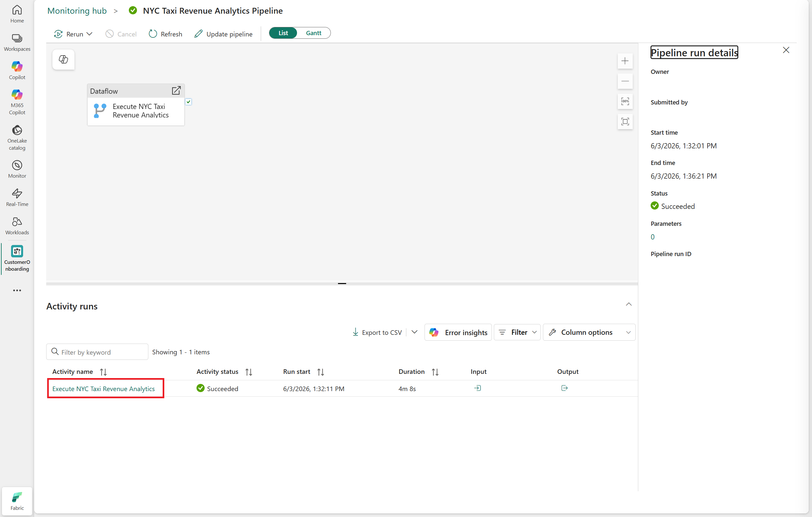Click the Start time value 1:32:01 PM
Viewport: 812px width, 517px height.
tap(683, 146)
